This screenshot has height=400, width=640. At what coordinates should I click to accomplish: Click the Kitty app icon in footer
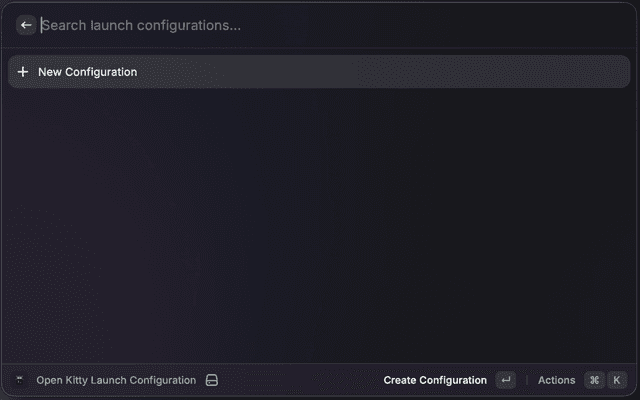[x=19, y=380]
